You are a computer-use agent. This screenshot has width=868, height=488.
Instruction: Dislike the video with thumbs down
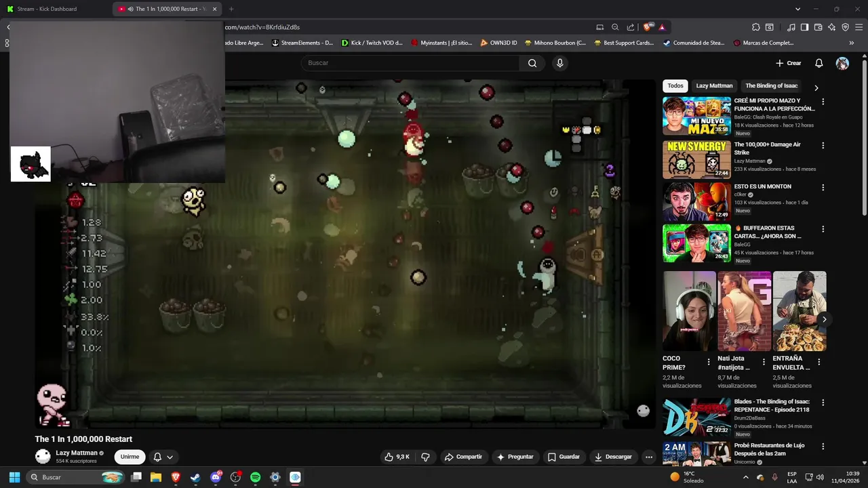(425, 457)
